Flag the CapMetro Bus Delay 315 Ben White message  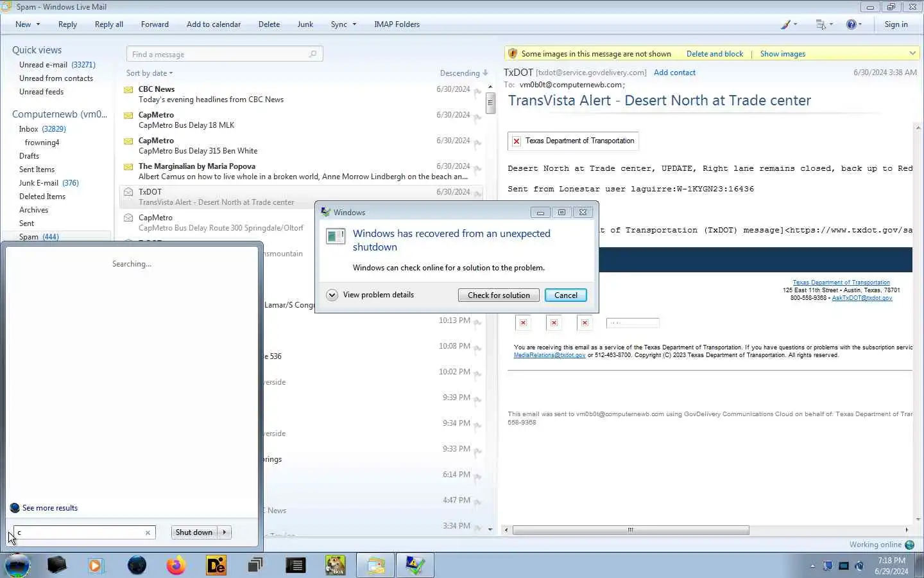pos(477,143)
